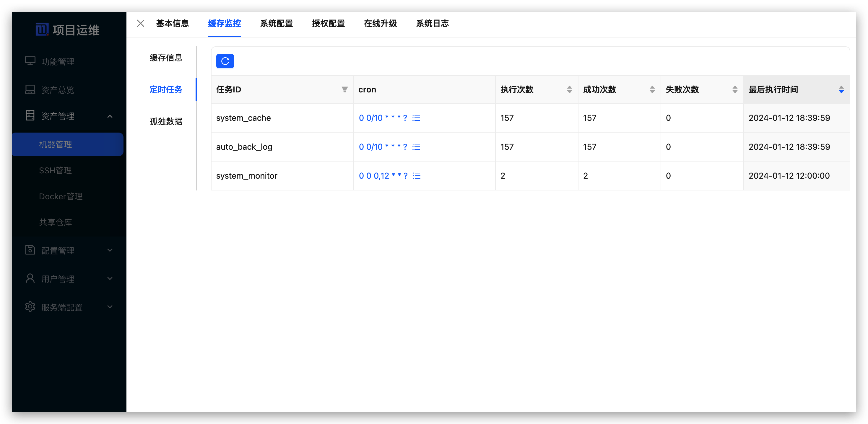Screen dimensions: 868x424
Task: Expand the 服务端配置 sidebar menu
Action: pos(110,307)
